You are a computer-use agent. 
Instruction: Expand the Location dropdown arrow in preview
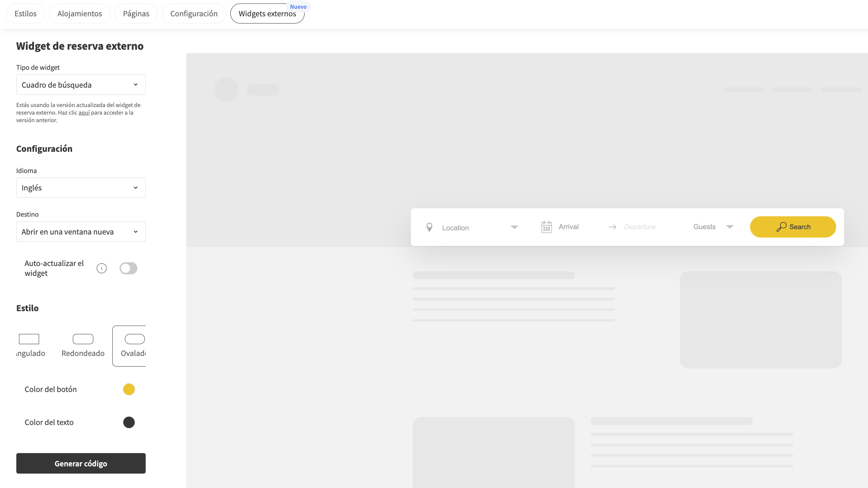tap(514, 227)
